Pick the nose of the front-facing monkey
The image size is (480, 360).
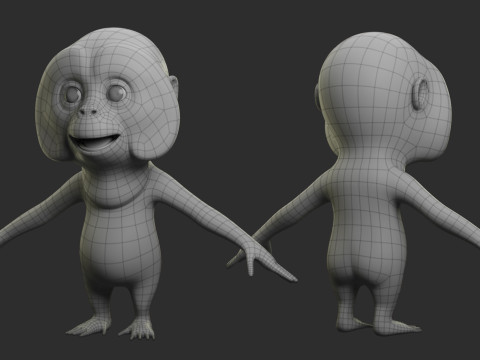click(x=88, y=110)
